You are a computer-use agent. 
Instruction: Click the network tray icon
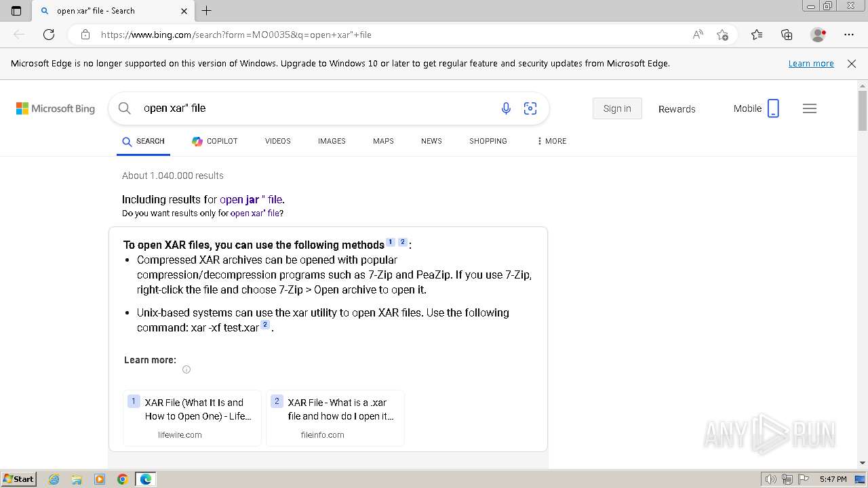point(787,479)
